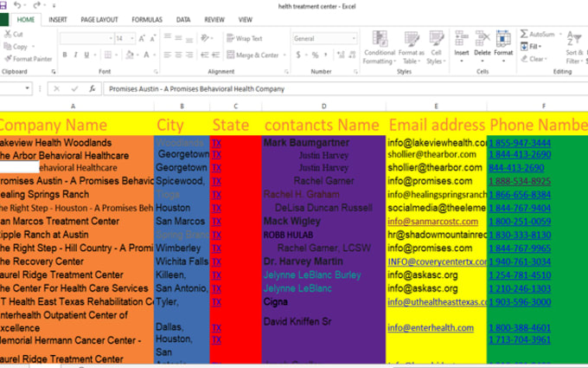Click the Redo button in Quick Access Toolbar
The width and height of the screenshot is (588, 368).
tap(36, 5)
